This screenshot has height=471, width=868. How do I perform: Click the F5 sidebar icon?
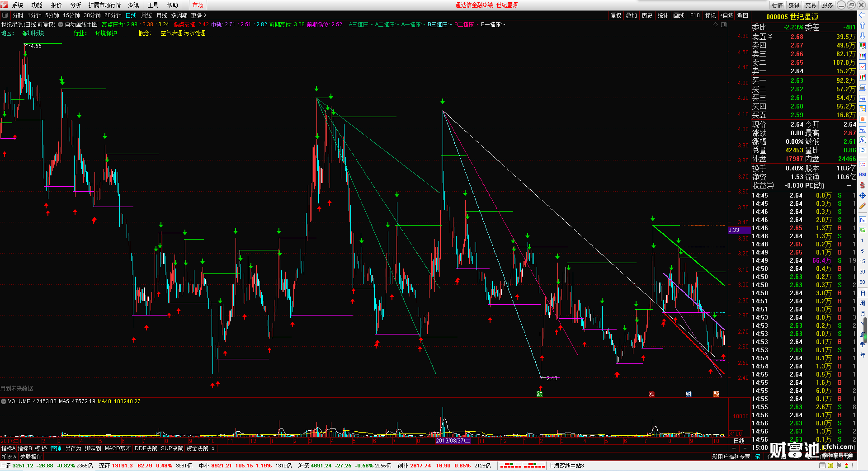[863, 220]
